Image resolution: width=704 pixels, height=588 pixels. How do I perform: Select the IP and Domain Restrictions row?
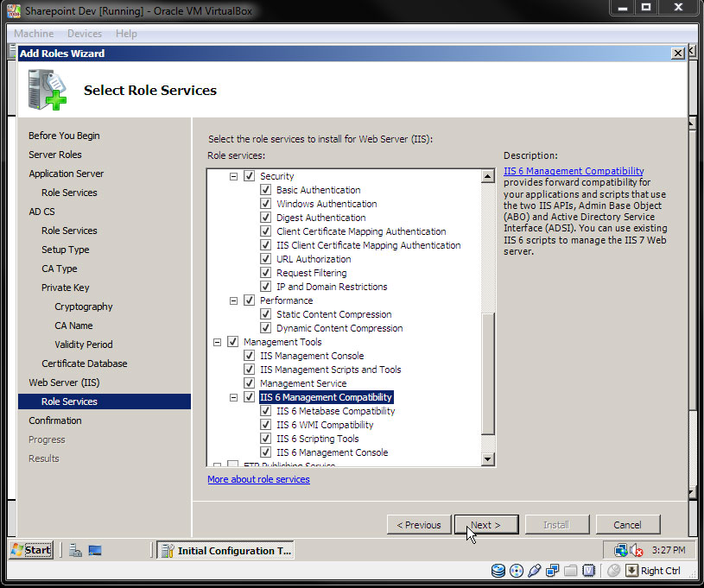332,287
